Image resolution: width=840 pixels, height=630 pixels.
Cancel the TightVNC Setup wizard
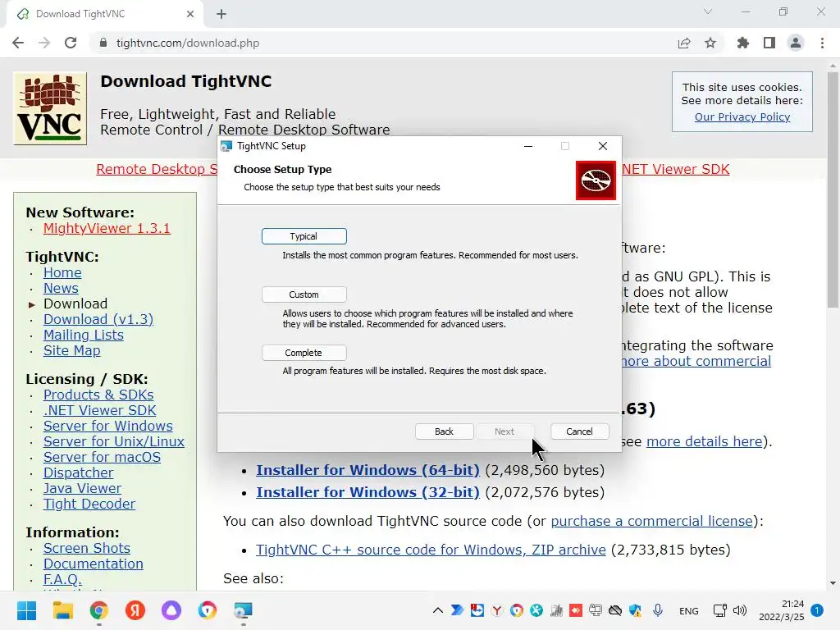(x=580, y=431)
